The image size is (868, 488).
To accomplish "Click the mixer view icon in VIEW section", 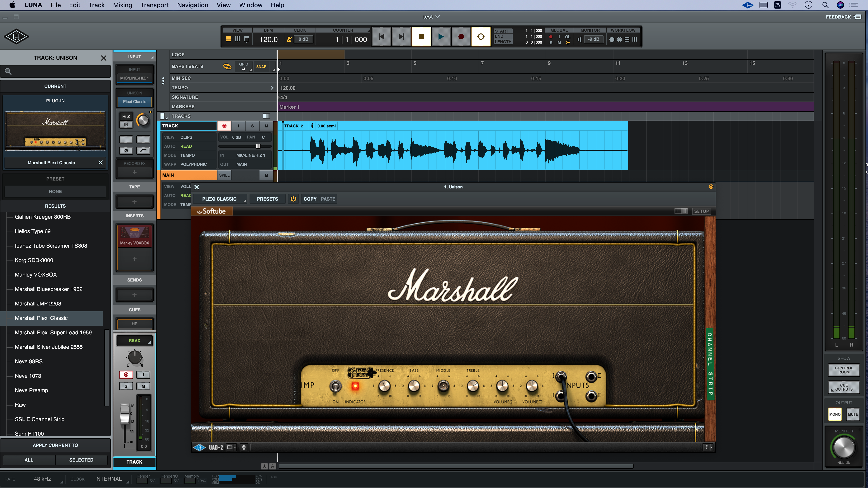I will (x=238, y=39).
